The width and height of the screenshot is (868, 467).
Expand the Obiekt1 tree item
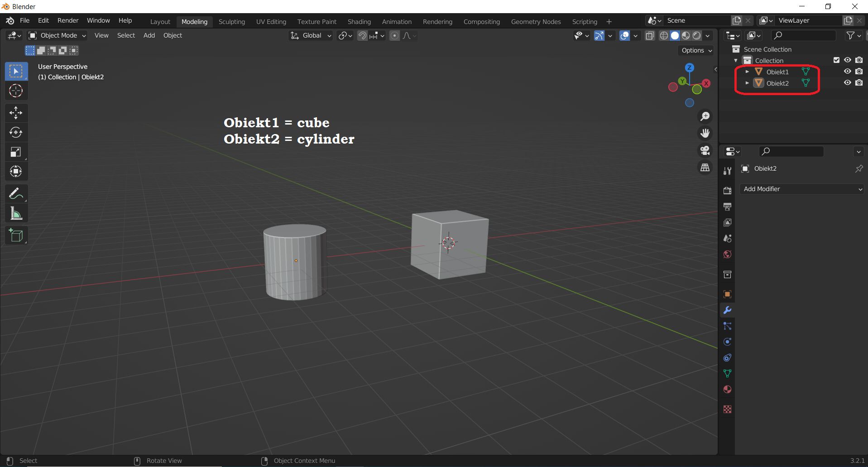coord(747,72)
